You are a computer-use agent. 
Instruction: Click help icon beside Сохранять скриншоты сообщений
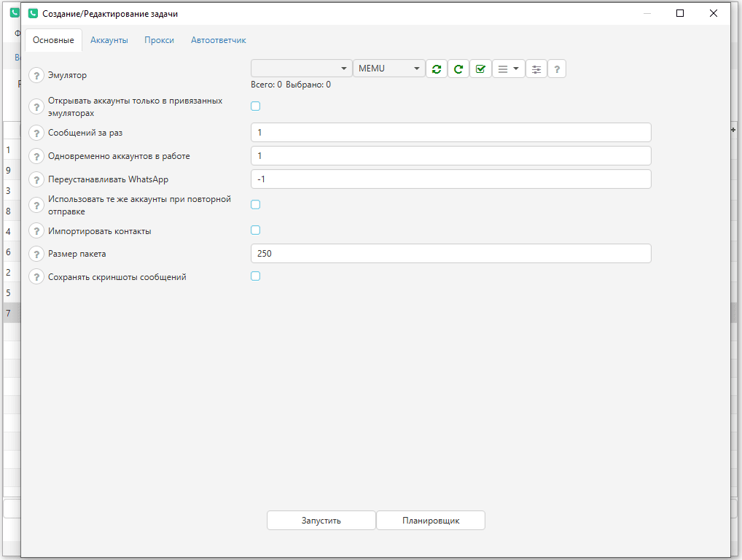(36, 277)
